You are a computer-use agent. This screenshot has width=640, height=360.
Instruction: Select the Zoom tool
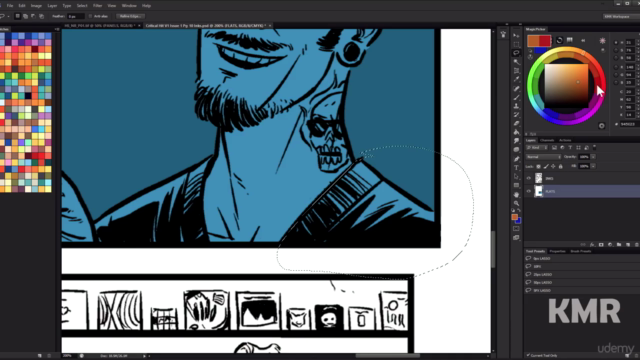pos(516,203)
